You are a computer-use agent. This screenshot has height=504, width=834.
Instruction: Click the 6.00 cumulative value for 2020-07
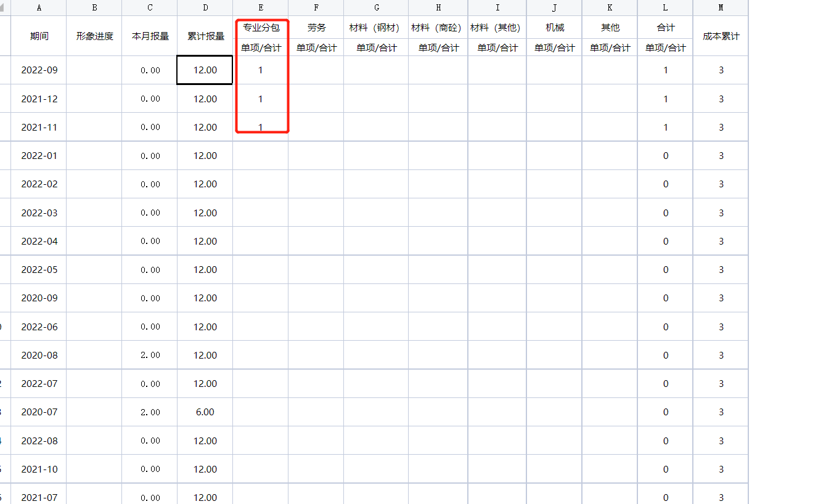point(205,412)
